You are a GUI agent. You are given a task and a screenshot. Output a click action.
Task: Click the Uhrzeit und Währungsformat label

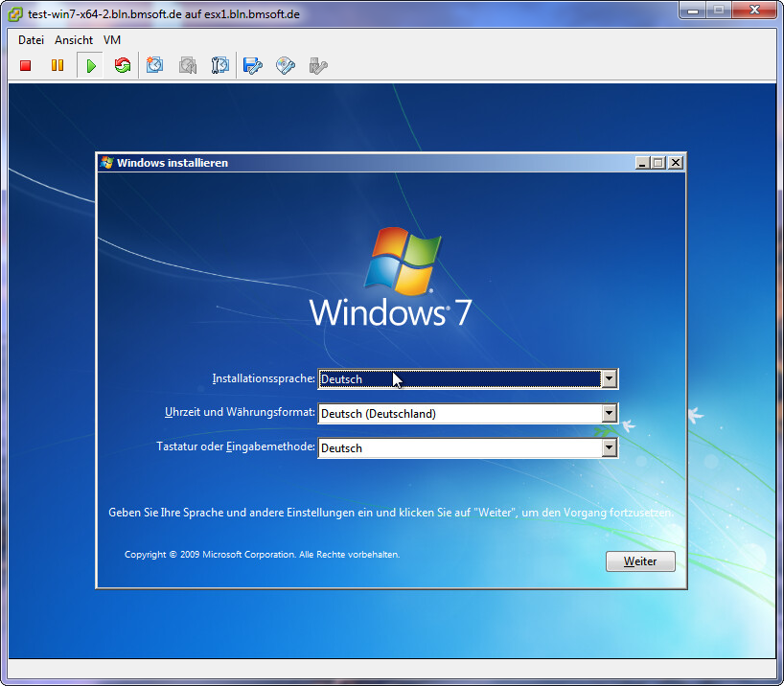coord(240,412)
